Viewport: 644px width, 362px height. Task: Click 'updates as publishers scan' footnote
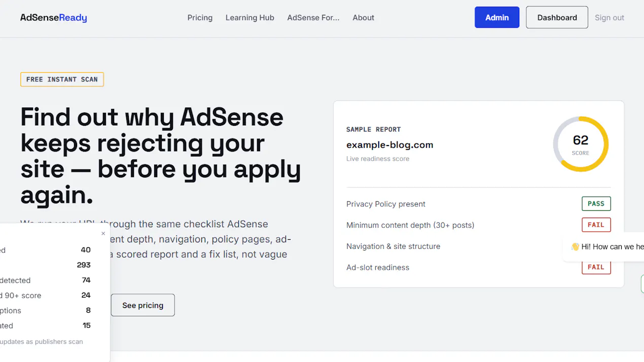coord(41,342)
